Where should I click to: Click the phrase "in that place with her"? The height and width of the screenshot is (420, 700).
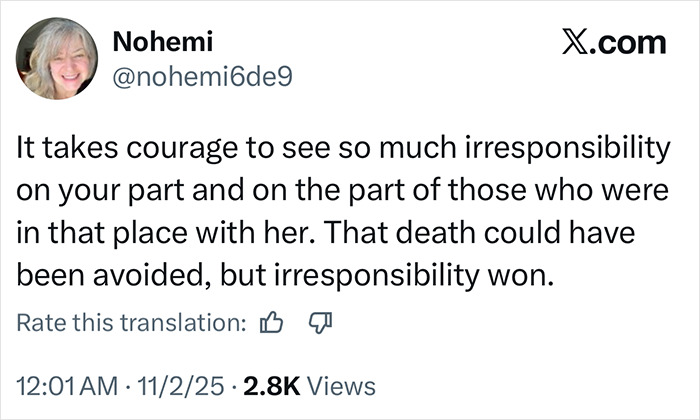[x=165, y=234]
